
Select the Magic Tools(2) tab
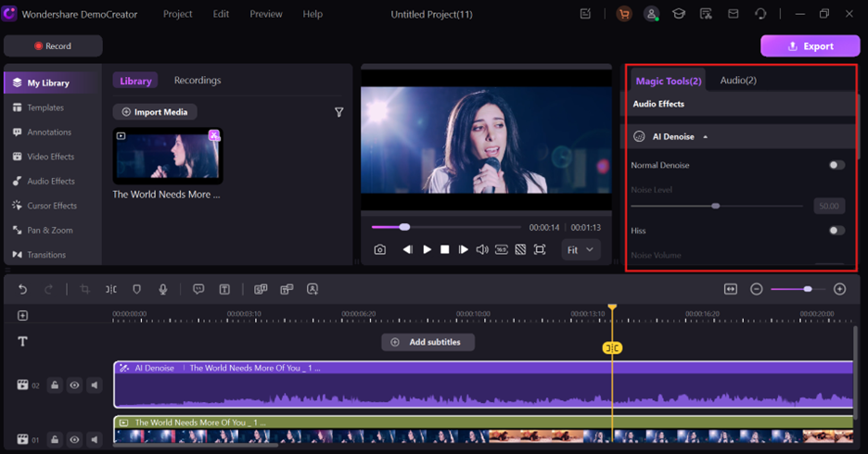point(669,81)
